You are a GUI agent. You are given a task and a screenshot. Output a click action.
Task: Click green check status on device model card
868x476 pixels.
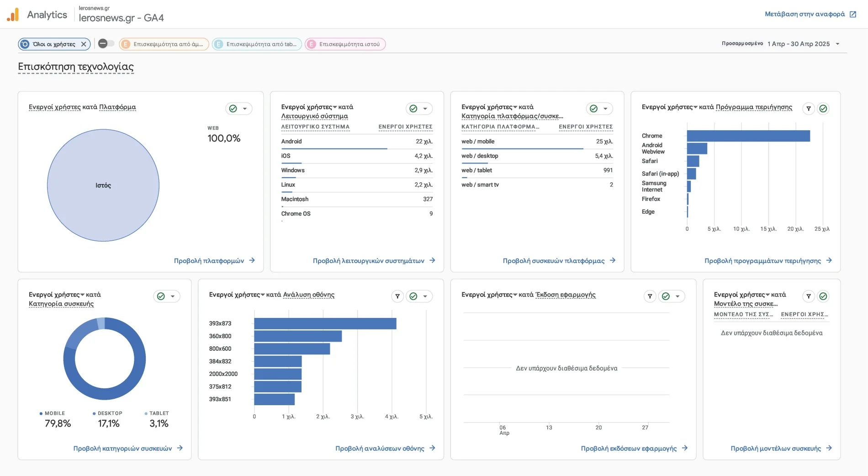[x=823, y=296]
